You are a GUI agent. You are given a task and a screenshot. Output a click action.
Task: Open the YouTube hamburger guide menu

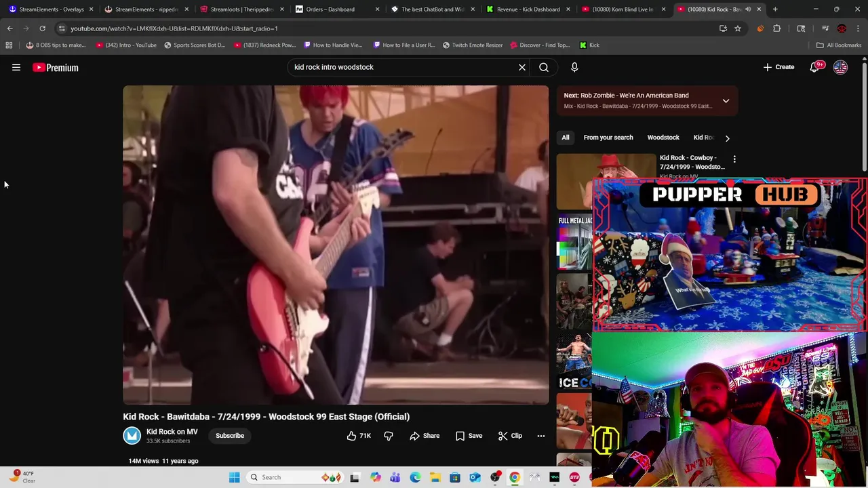coord(16,67)
